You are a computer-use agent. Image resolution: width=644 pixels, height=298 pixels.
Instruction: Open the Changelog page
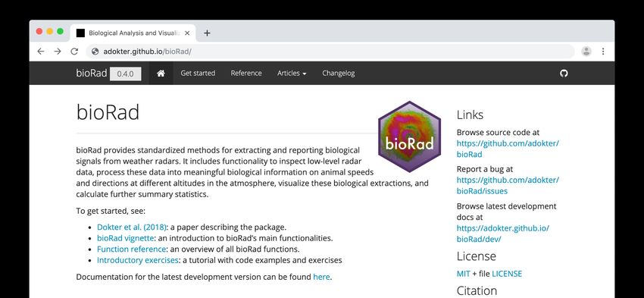339,73
